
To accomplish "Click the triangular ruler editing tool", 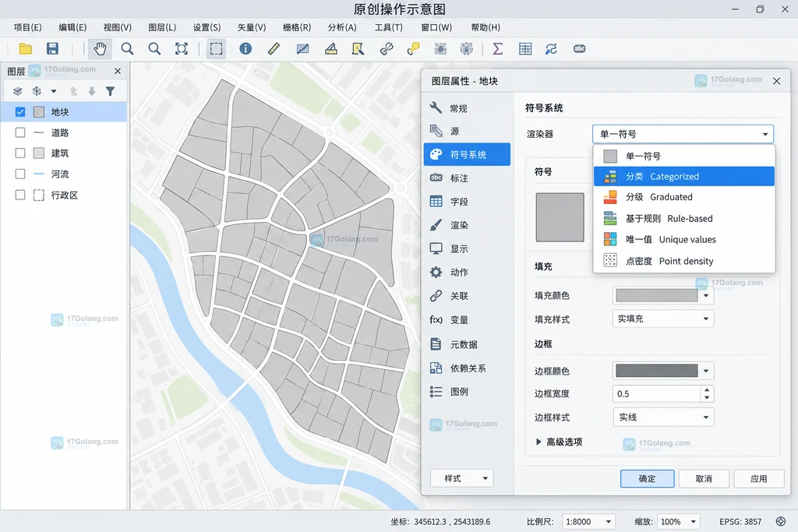I will (x=331, y=49).
